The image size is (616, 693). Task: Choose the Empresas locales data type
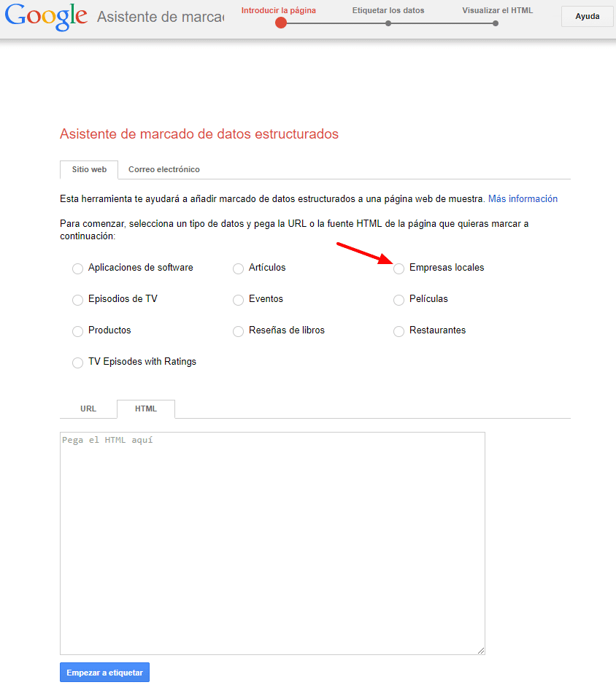[x=399, y=268]
